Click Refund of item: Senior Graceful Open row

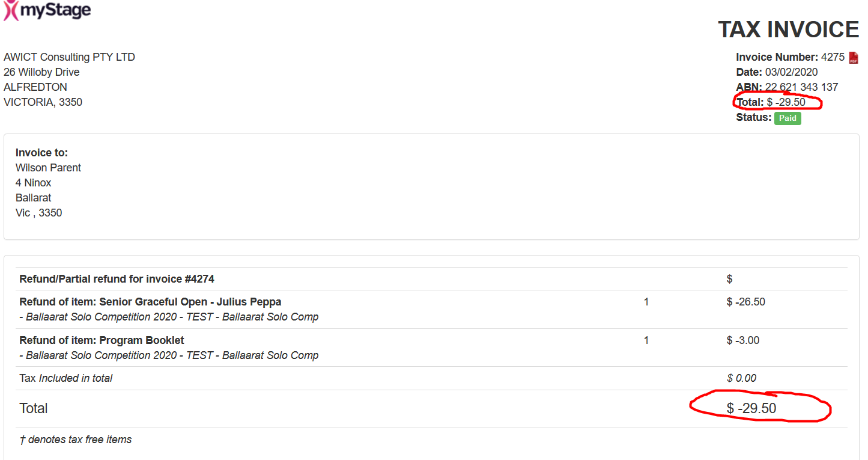pos(432,309)
